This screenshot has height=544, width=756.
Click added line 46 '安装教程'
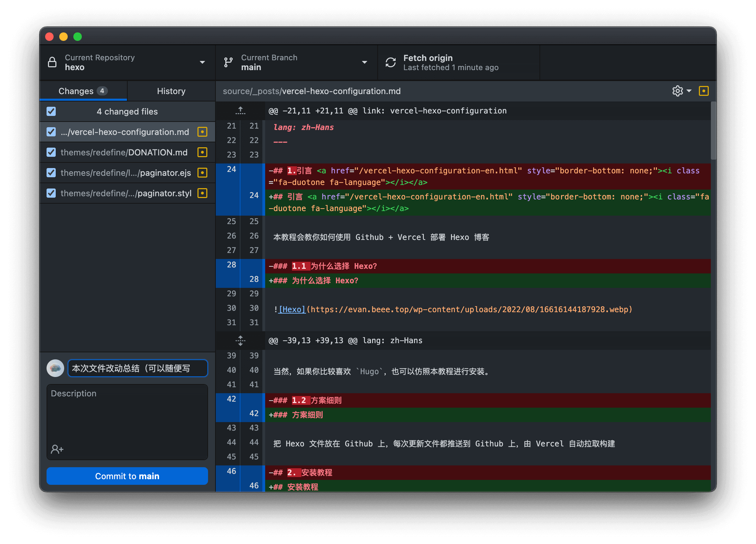488,486
